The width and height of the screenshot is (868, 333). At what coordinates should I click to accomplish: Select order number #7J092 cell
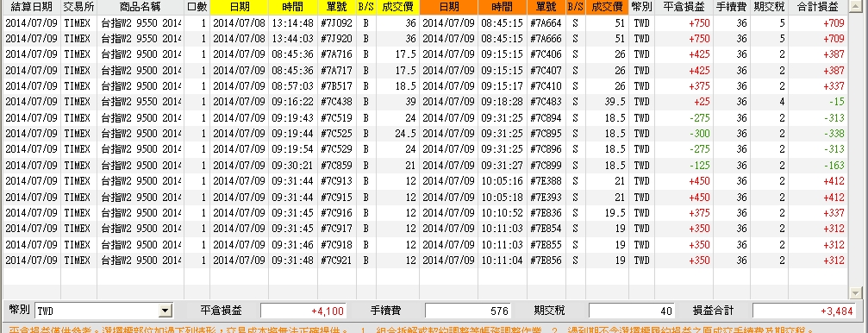[x=336, y=22]
